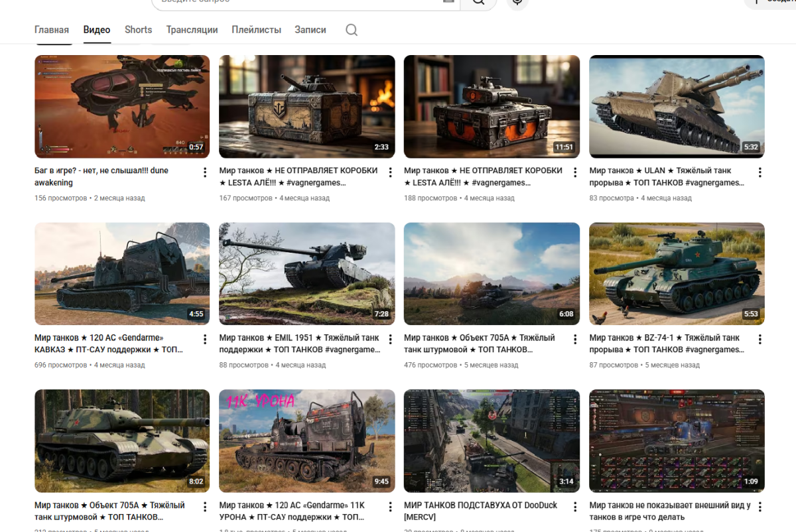Play the 1:09 tank garage thumbnail

(677, 440)
